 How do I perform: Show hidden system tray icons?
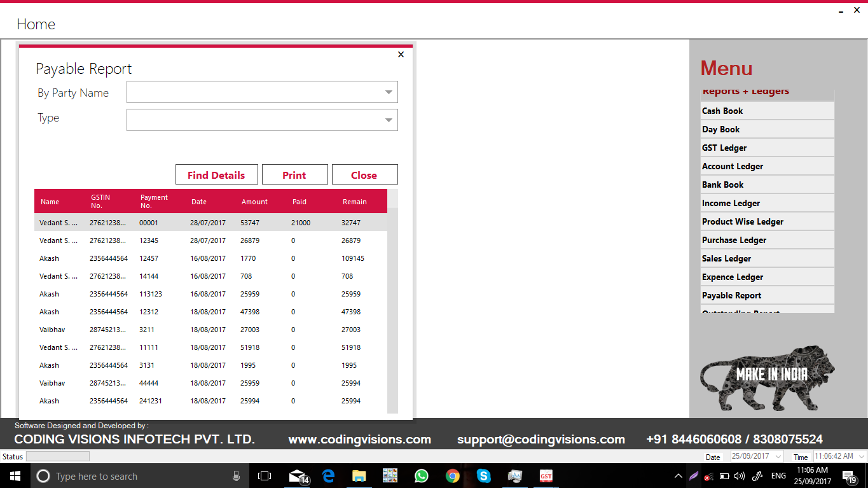tap(678, 476)
